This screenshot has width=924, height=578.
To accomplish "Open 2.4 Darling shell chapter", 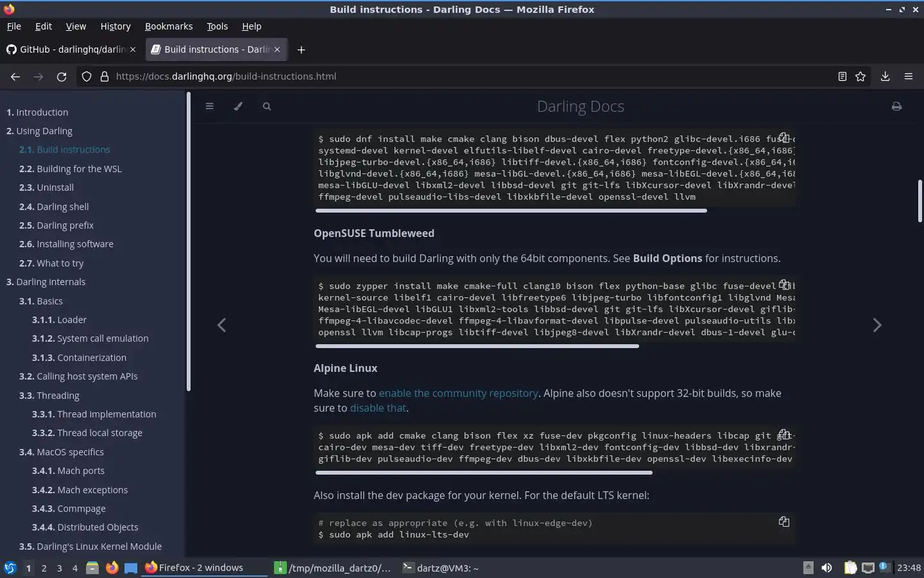I will click(x=54, y=207).
